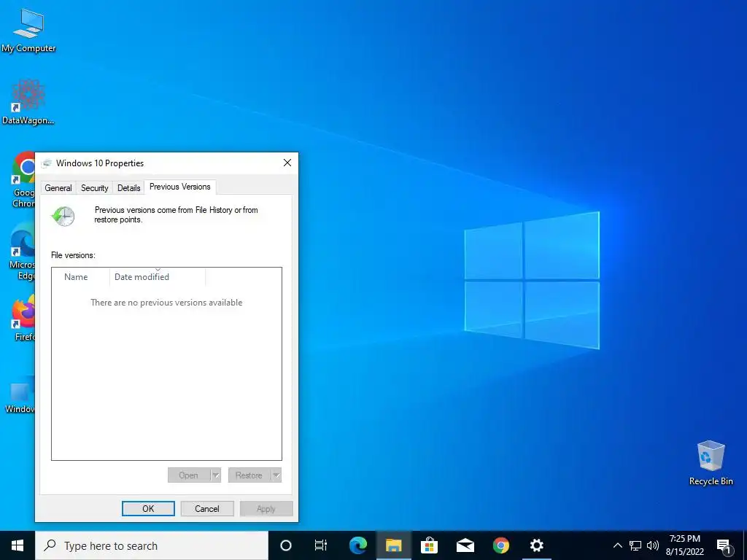Close the Windows 10 Properties dialog
Viewport: 747px width, 560px height.
click(x=287, y=163)
